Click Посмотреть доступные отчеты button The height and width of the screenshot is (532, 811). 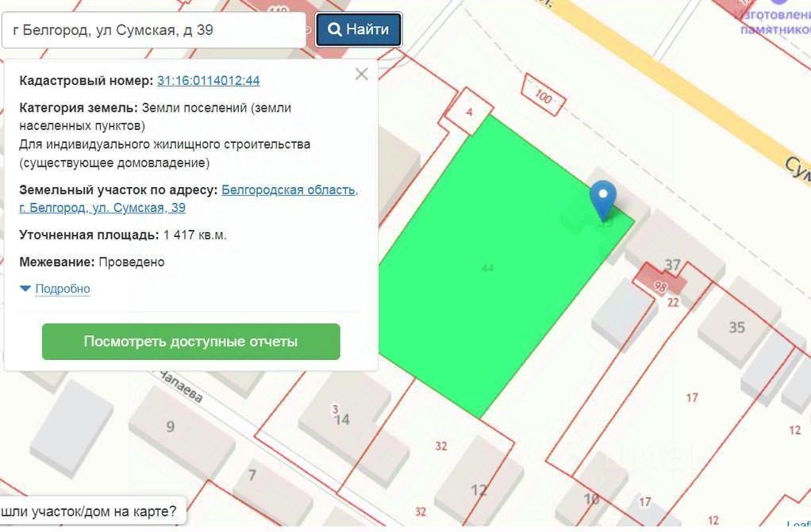[191, 341]
